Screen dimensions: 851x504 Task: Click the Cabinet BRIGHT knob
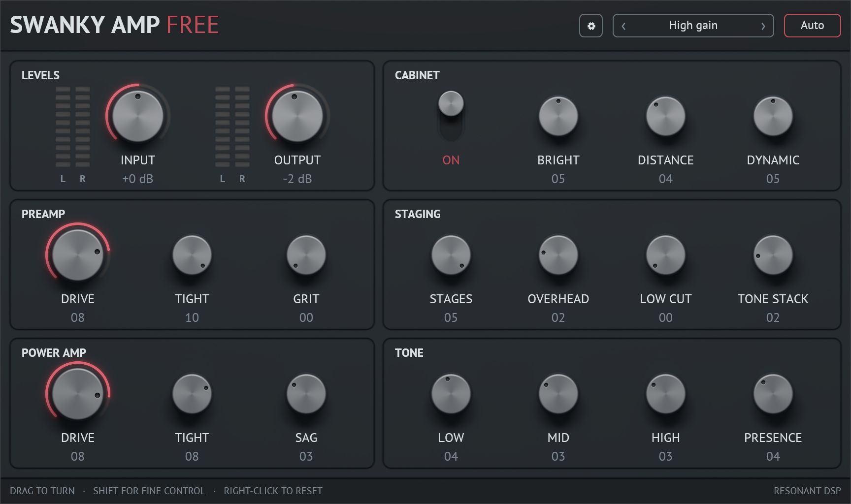[558, 116]
